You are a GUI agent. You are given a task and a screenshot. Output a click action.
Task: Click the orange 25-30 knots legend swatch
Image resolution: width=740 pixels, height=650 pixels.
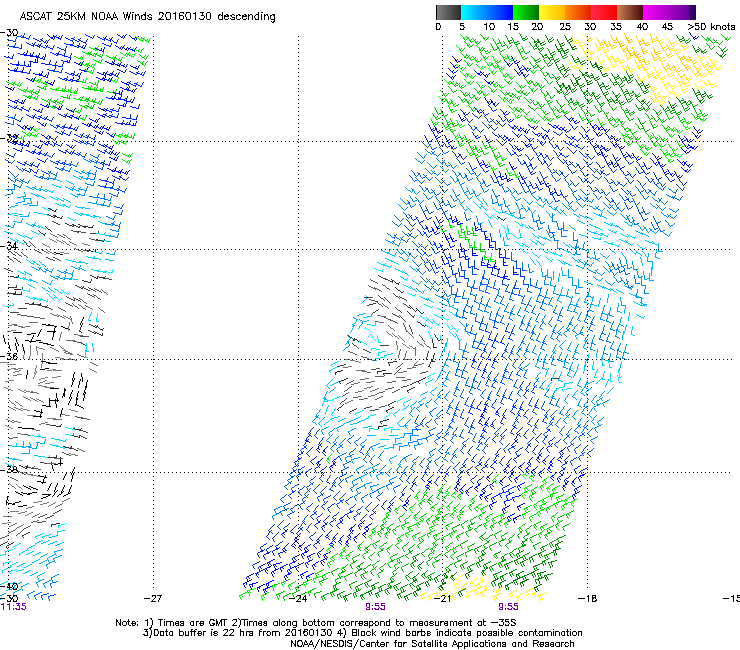[x=578, y=12]
